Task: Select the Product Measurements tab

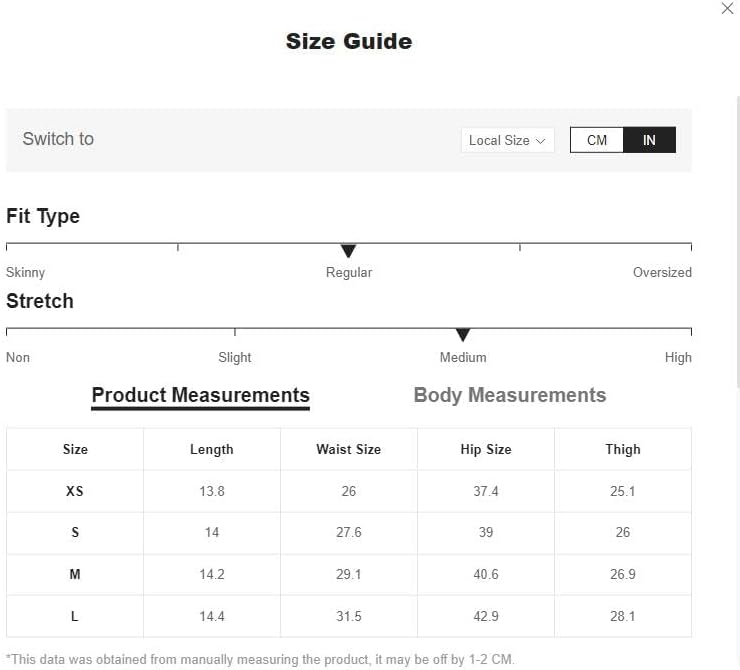Action: tap(201, 395)
